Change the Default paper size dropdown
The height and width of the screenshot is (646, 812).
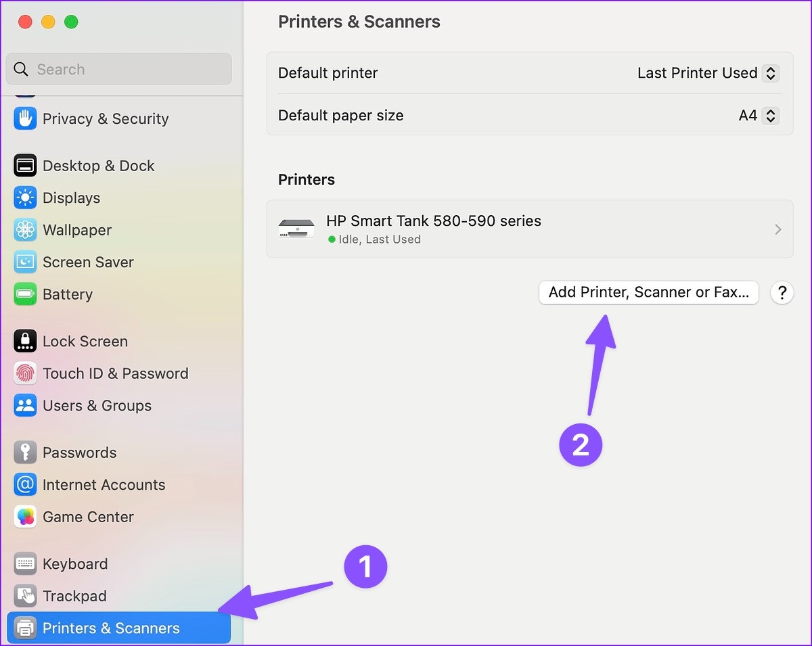pyautogui.click(x=770, y=116)
